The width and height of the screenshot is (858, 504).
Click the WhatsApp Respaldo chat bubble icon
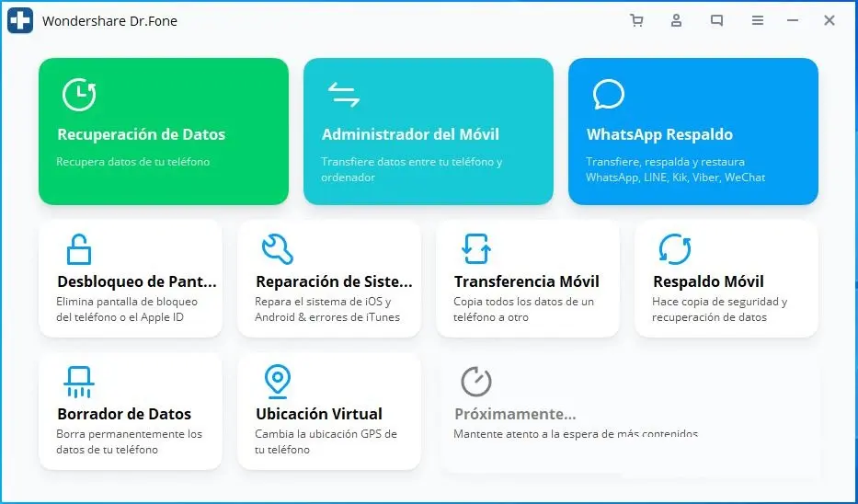click(x=608, y=94)
